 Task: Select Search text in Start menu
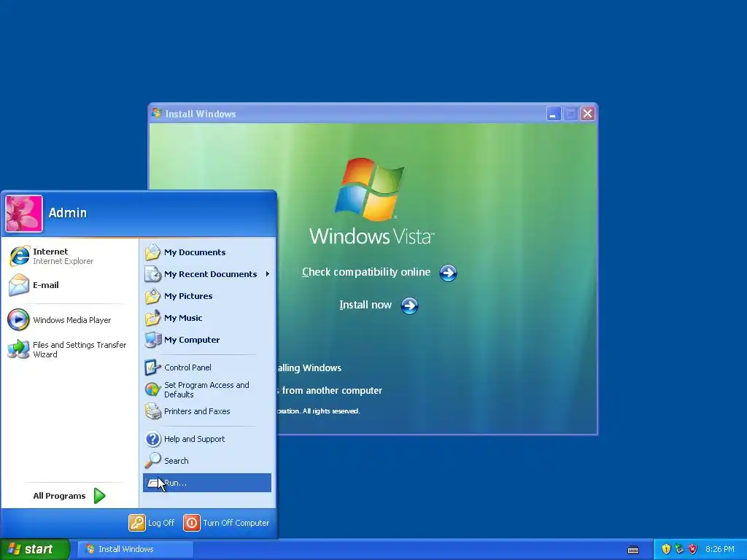[x=177, y=461]
